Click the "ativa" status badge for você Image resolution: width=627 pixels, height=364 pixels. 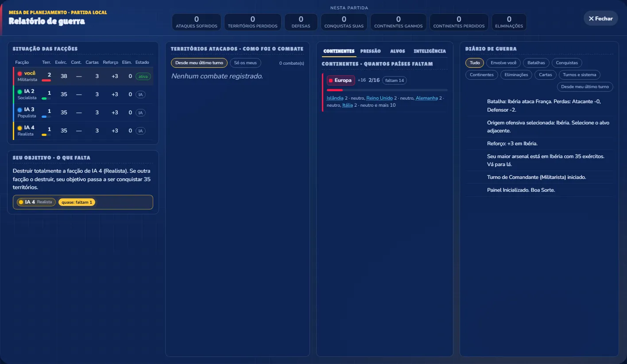click(143, 77)
